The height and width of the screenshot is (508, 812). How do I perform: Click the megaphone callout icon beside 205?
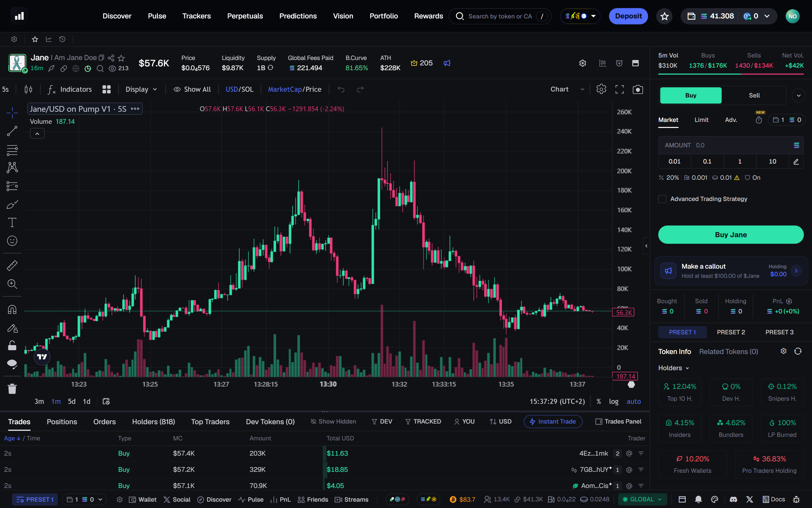[447, 63]
